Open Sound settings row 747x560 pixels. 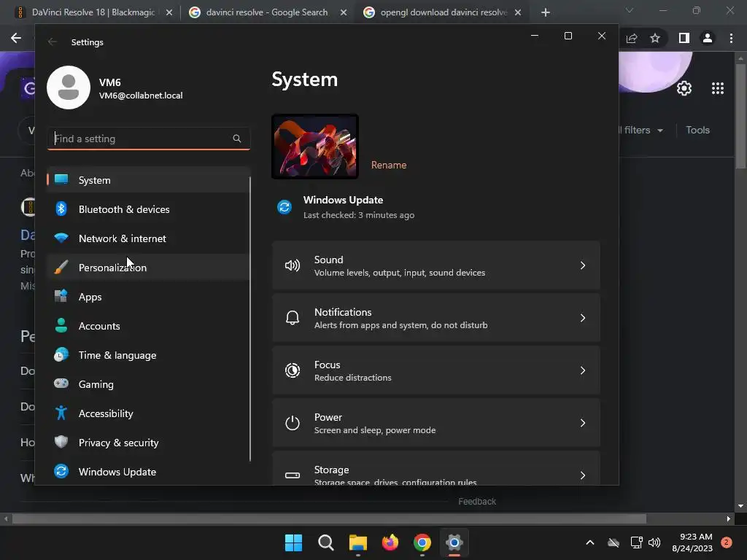[x=436, y=265]
